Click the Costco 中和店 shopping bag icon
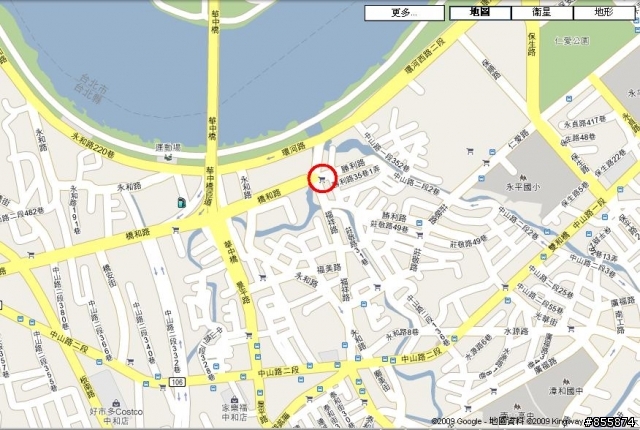Screen dimensions: 640x430 coord(116,403)
